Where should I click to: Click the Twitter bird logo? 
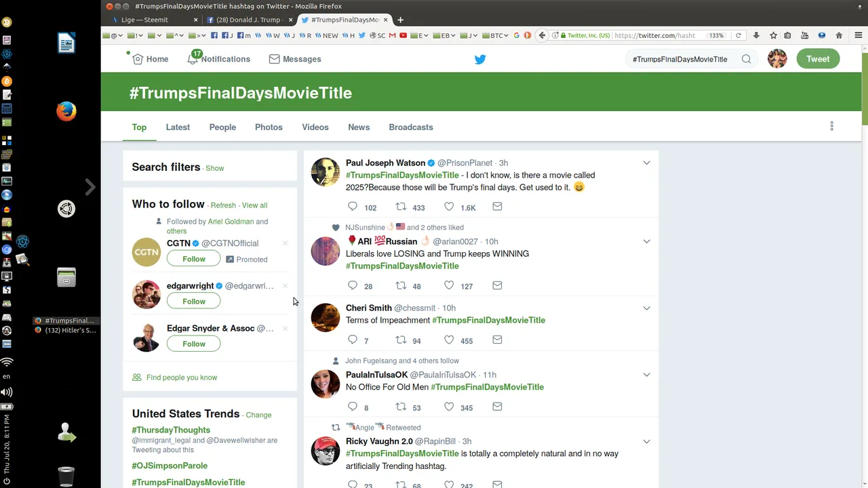coord(480,60)
